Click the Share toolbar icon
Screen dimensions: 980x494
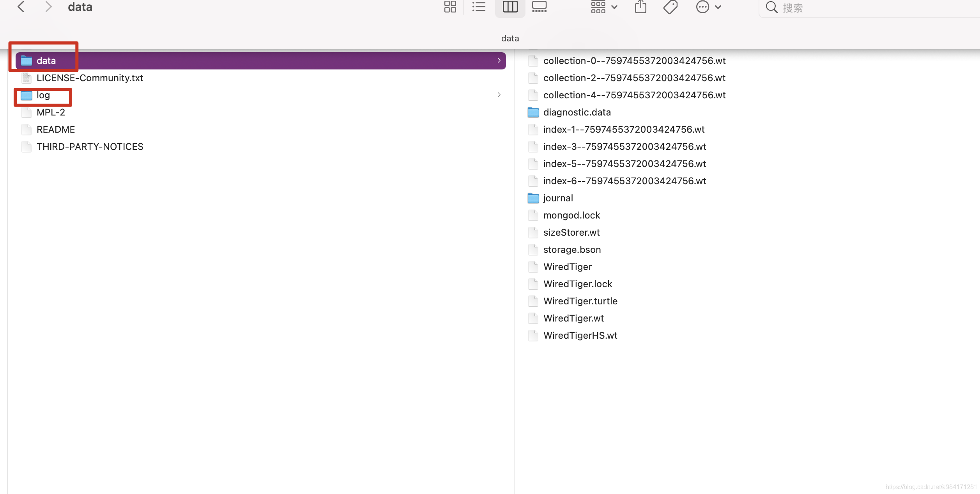tap(640, 7)
